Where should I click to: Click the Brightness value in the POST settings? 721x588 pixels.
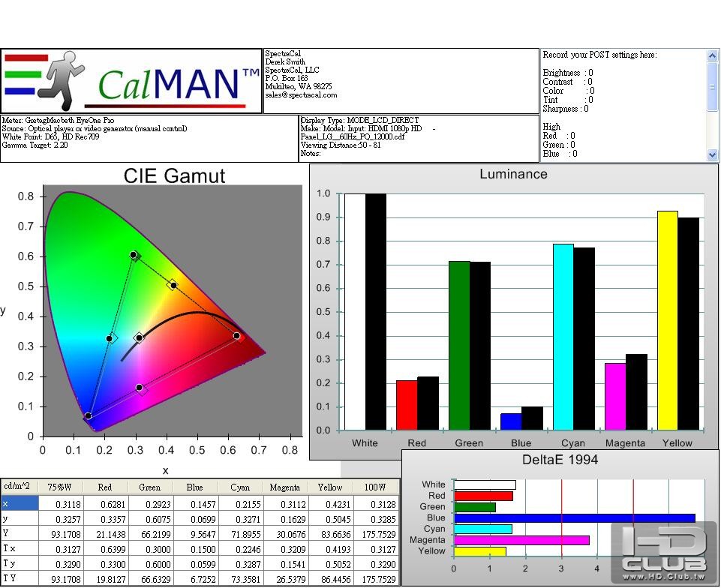pyautogui.click(x=590, y=73)
